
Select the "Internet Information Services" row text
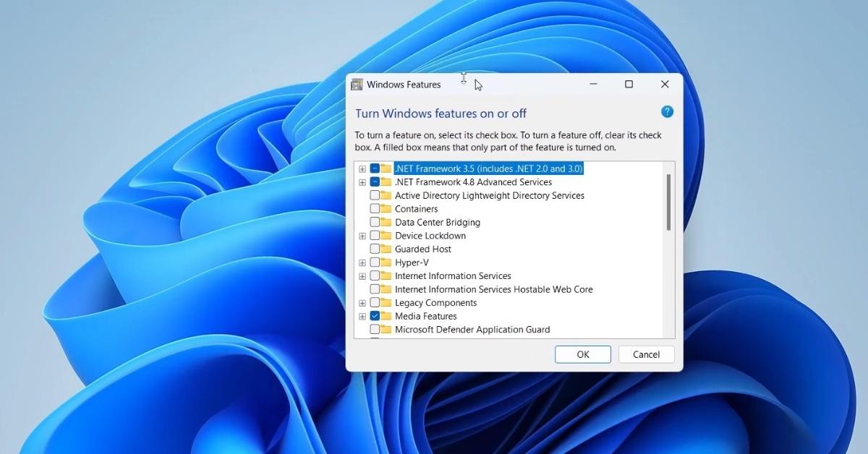click(454, 275)
